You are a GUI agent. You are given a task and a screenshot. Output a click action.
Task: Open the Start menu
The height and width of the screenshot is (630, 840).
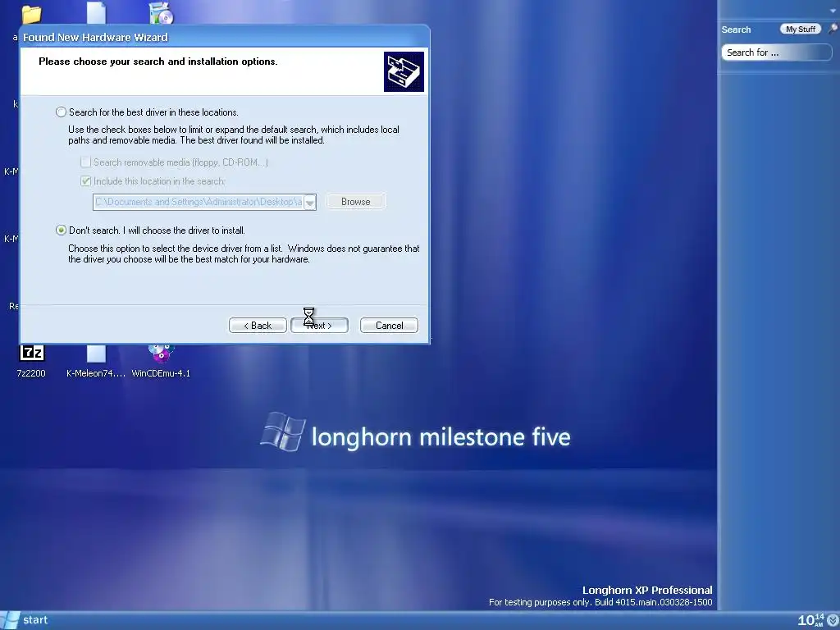25,620
